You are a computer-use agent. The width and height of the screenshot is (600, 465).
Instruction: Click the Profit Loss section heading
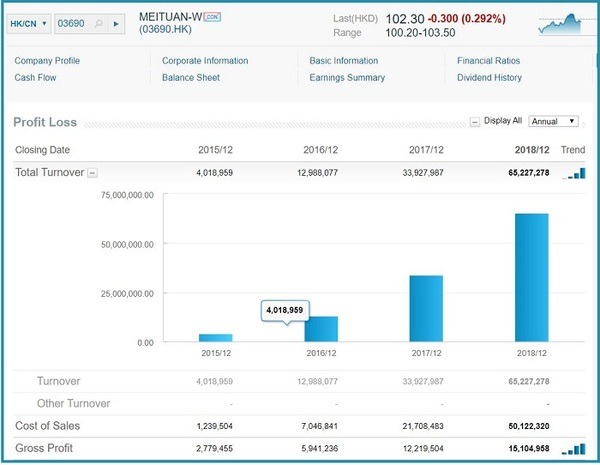point(45,122)
